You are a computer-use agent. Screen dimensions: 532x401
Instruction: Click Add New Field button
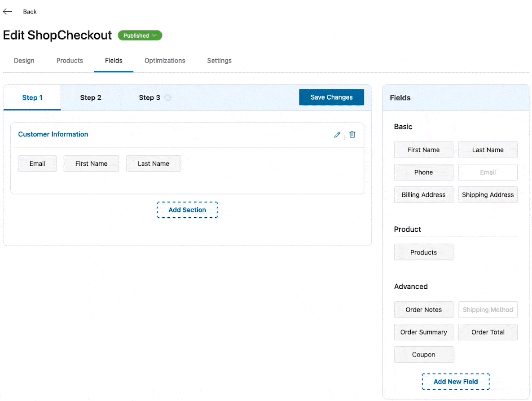tap(456, 381)
